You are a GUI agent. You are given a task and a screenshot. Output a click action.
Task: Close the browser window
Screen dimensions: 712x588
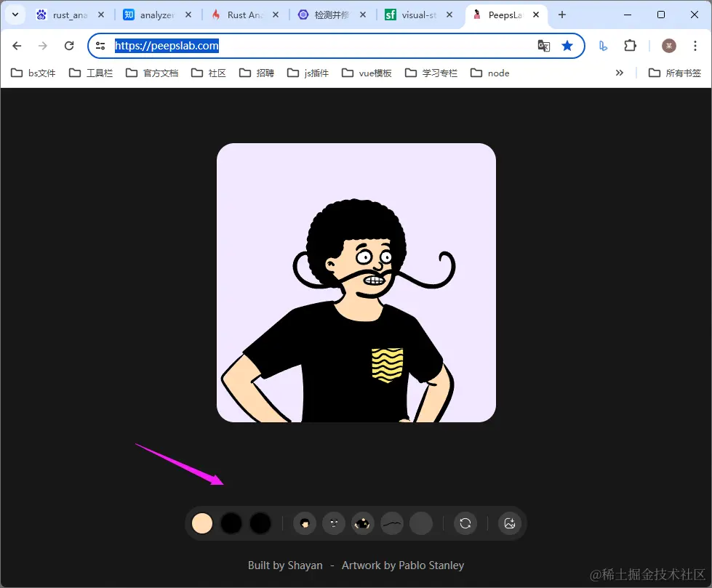tap(695, 15)
